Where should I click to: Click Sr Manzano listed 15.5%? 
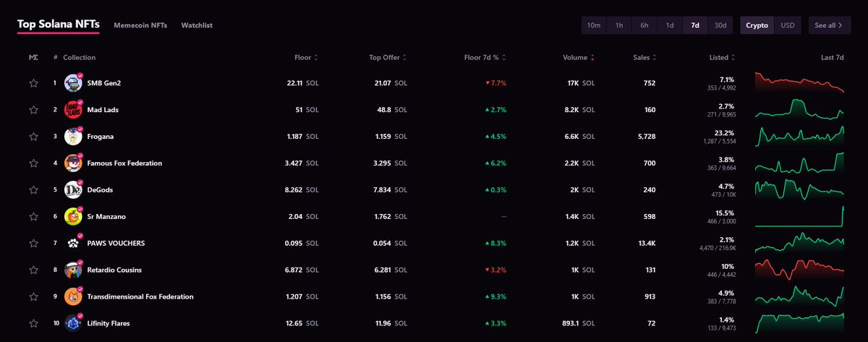726,213
